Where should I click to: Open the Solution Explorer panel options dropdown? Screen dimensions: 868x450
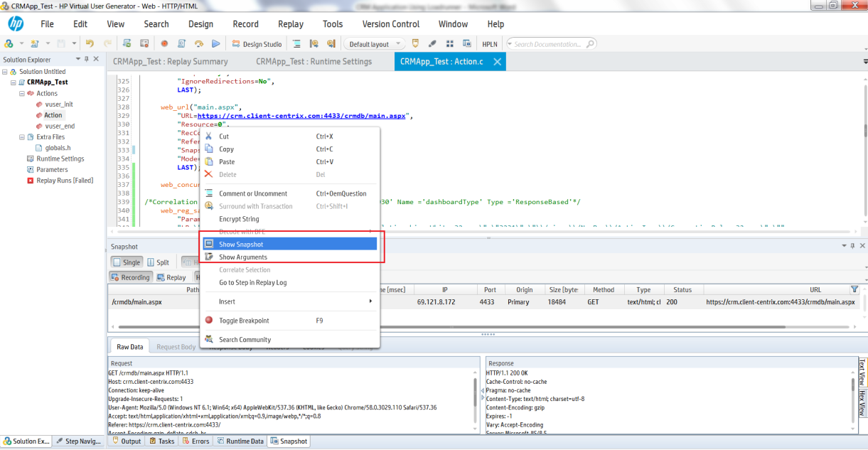point(77,60)
